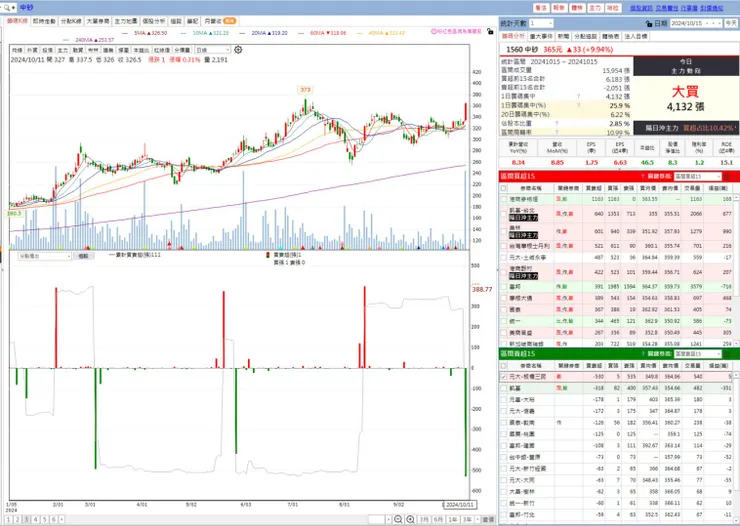Viewport: 740px width, 526px height.
Task: Expand more pages arrow after page 6
Action: [x=62, y=519]
